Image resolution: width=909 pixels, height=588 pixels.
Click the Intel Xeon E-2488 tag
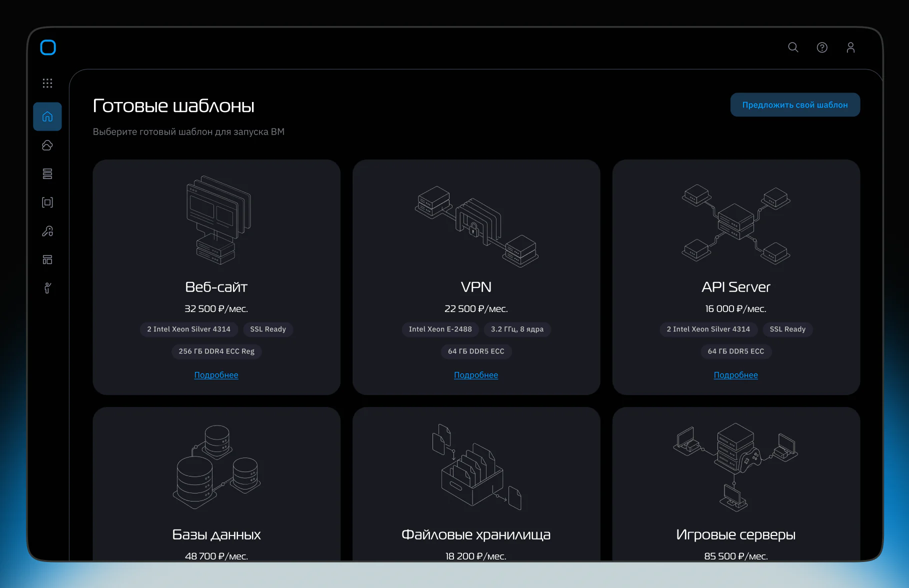[x=440, y=329]
